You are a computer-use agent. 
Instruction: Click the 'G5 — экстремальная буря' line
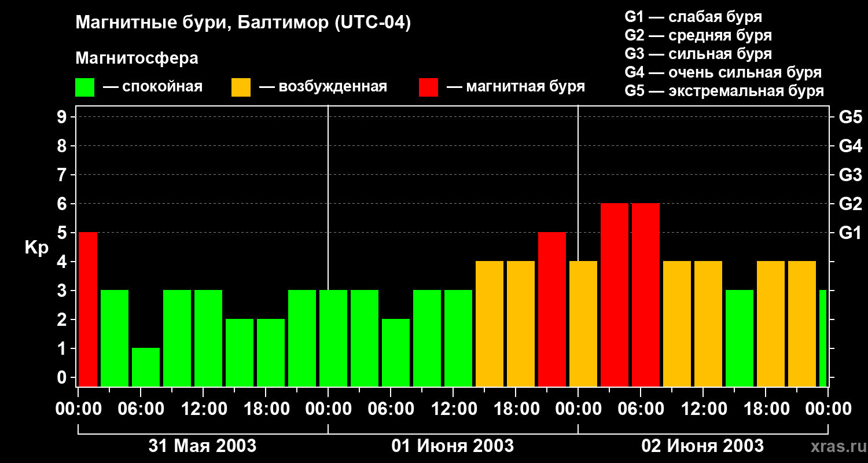(x=724, y=91)
